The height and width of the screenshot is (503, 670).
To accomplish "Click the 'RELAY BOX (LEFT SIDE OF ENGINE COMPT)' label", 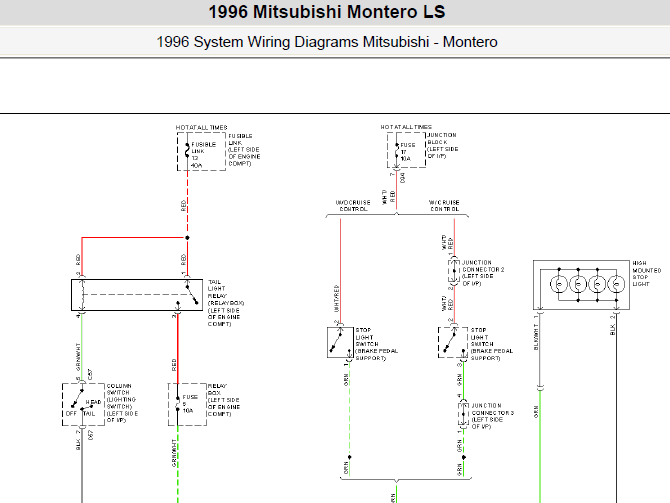I will click(223, 400).
